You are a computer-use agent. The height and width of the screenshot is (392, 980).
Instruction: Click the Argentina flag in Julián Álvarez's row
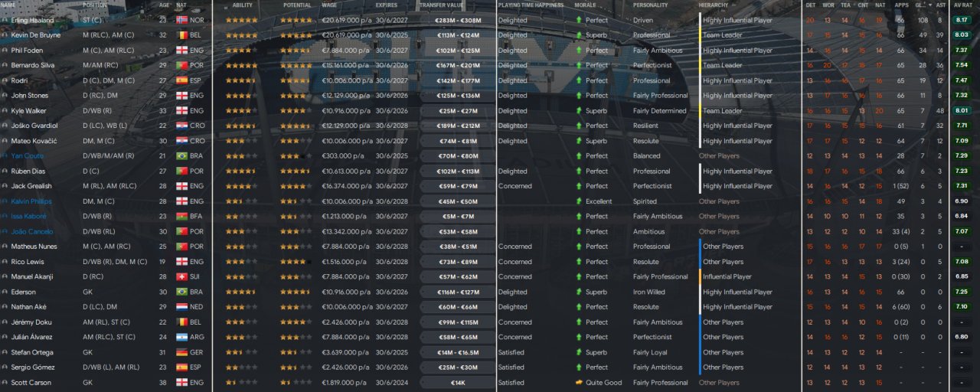(x=181, y=337)
